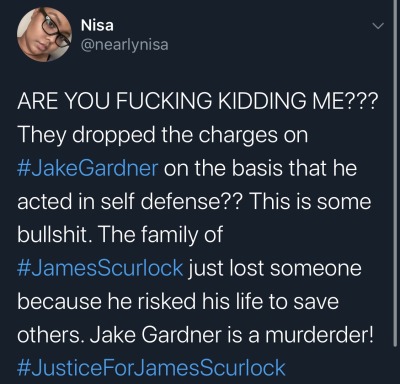Click 'They dropped the charges on' text line
This screenshot has width=400, height=384.
(162, 135)
